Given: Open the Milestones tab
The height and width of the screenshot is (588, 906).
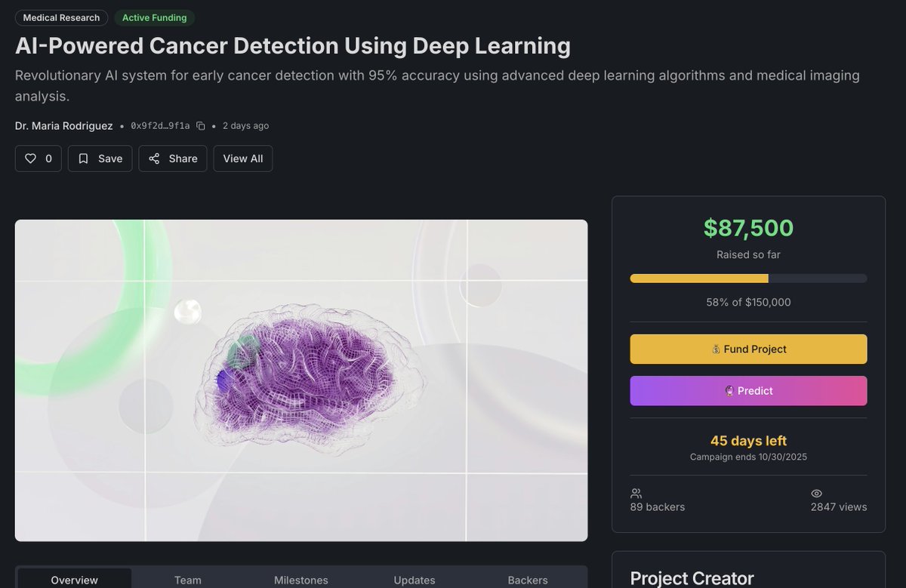Looking at the screenshot, I should 301,580.
